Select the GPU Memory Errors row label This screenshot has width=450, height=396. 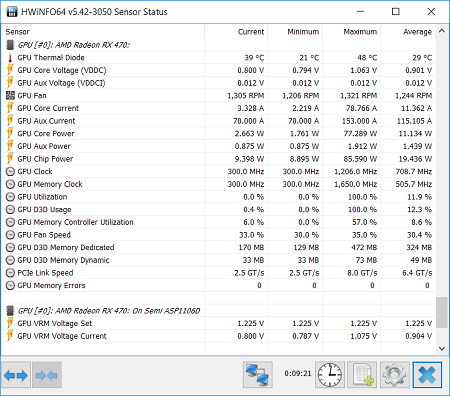click(51, 286)
